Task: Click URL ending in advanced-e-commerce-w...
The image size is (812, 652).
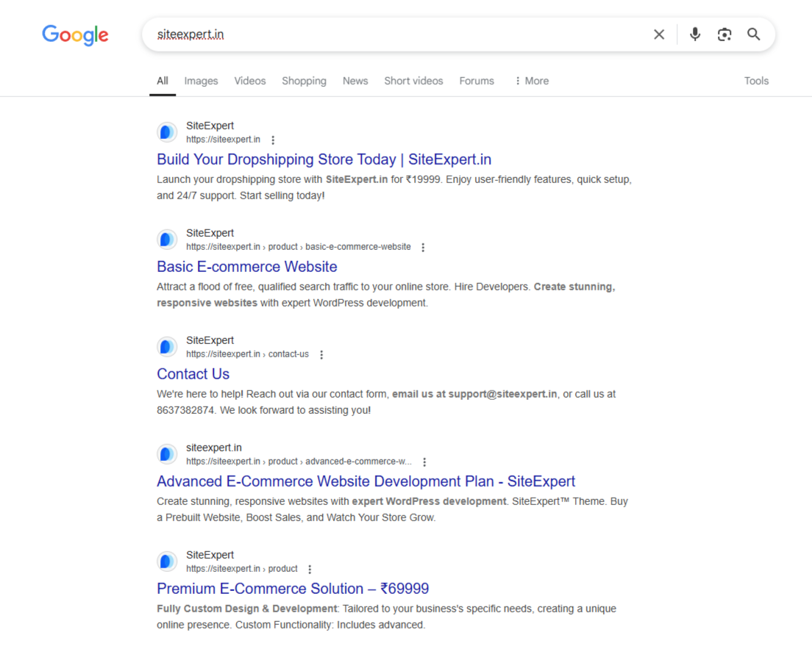Action: [299, 461]
